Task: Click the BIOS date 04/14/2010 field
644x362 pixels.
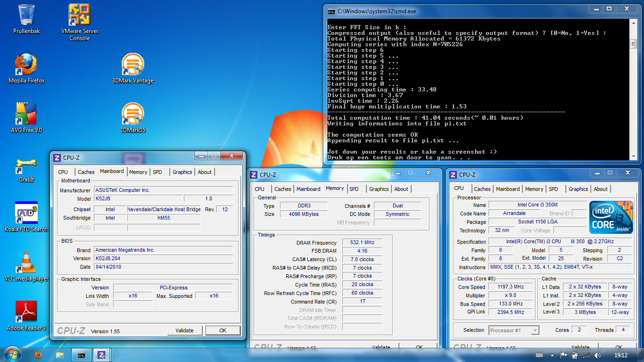Action: tap(163, 267)
